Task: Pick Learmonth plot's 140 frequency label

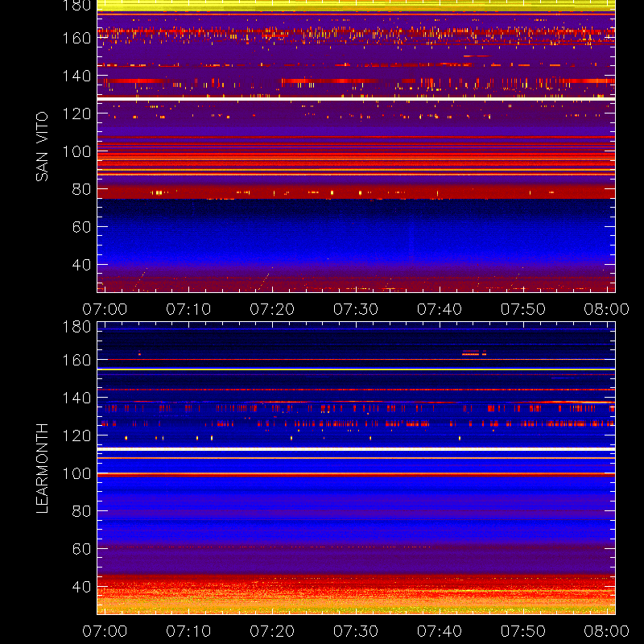Action: click(x=76, y=398)
